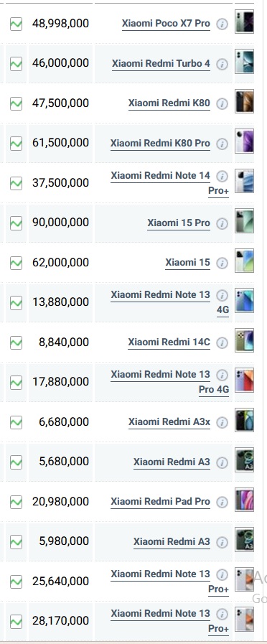Open Xiaomi Redmi Note 13 Pro 4G link
267x644 pixels.
click(169, 382)
